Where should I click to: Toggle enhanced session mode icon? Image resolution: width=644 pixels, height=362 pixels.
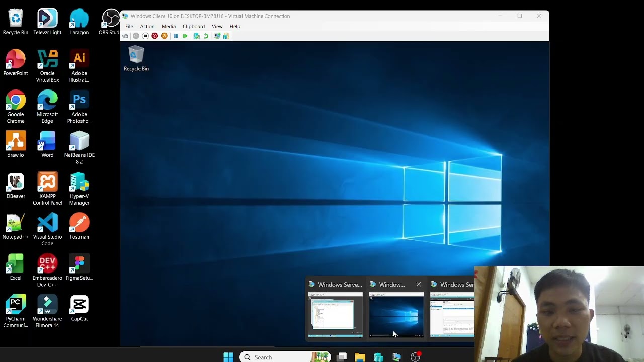point(217,36)
